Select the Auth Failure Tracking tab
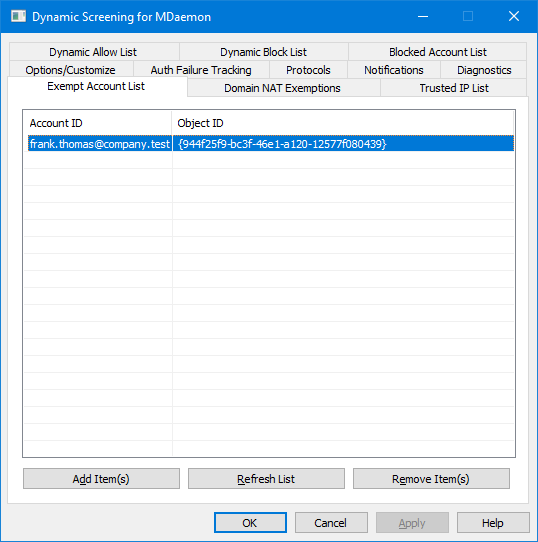 pyautogui.click(x=201, y=70)
